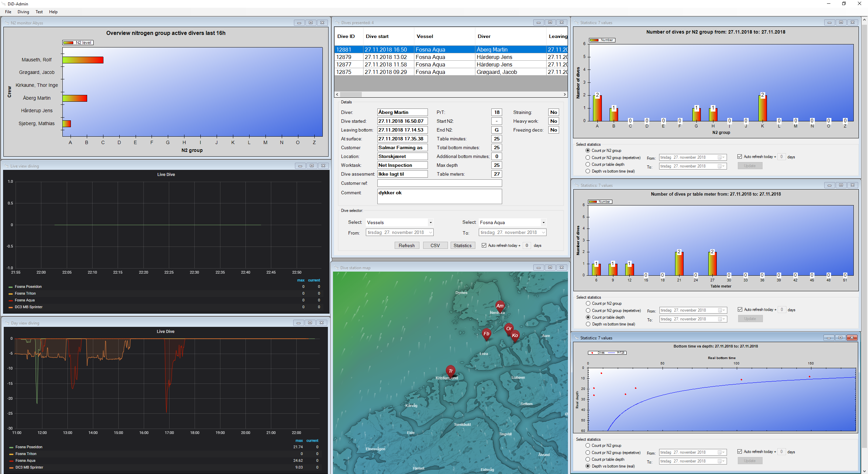Click the CSV button

(435, 245)
